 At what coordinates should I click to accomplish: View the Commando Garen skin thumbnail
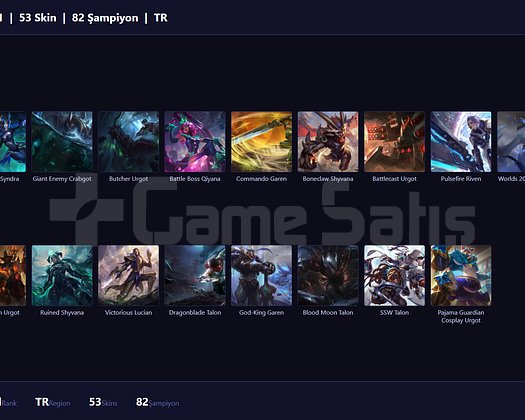pyautogui.click(x=261, y=142)
